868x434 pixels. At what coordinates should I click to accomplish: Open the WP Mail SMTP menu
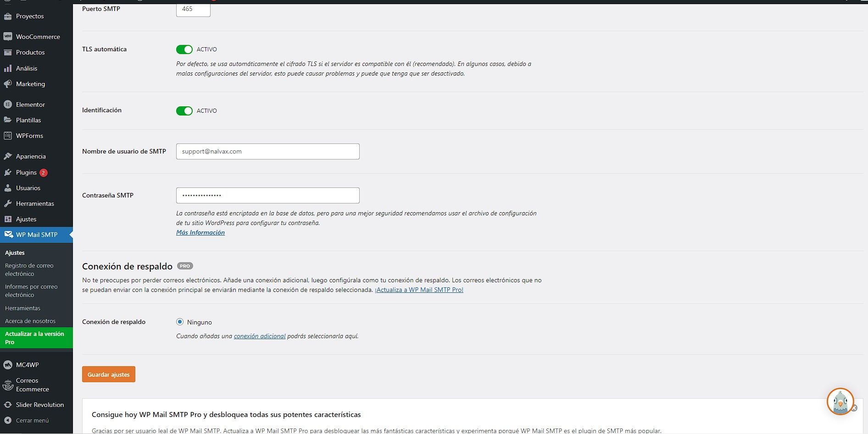[36, 235]
